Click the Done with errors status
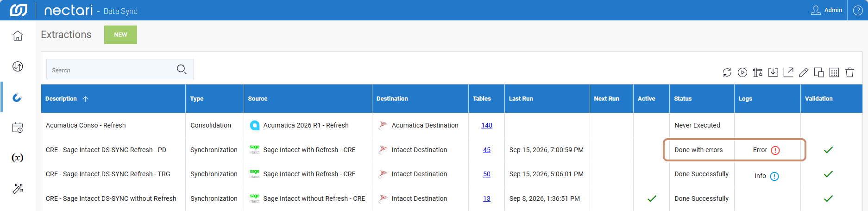 click(698, 150)
